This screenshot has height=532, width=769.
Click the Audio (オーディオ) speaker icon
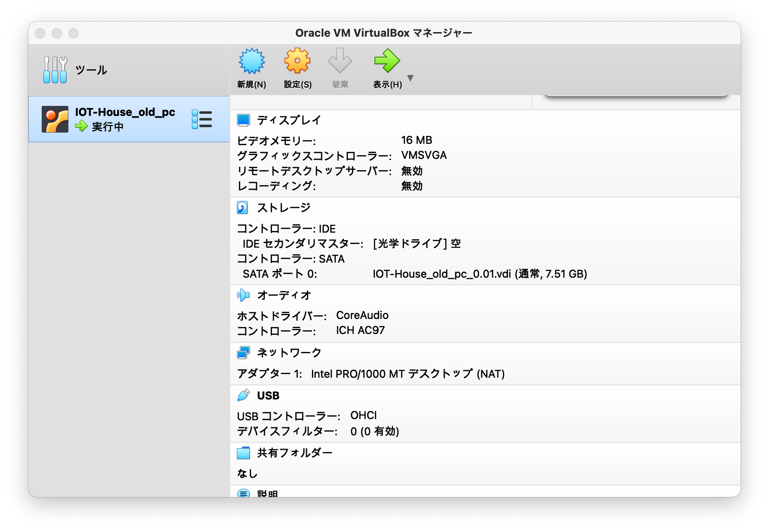pyautogui.click(x=243, y=295)
